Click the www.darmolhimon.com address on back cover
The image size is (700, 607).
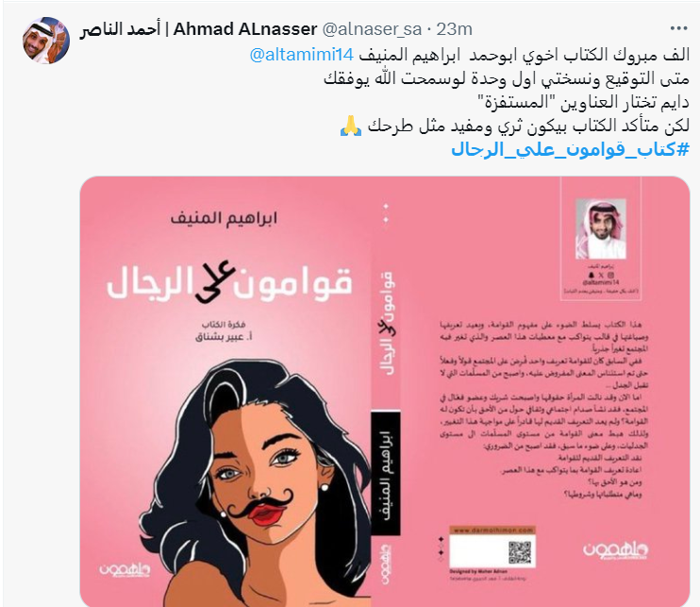coord(492,531)
